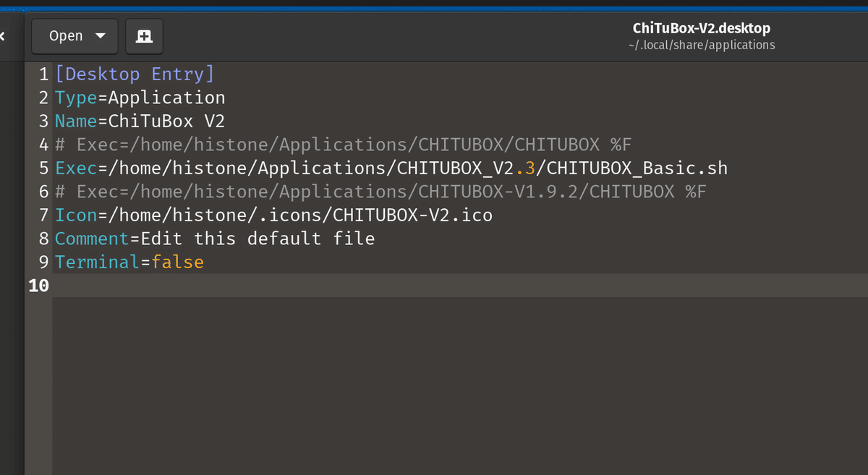
Task: Place cursor on [Desktop Entry] line
Action: point(135,74)
